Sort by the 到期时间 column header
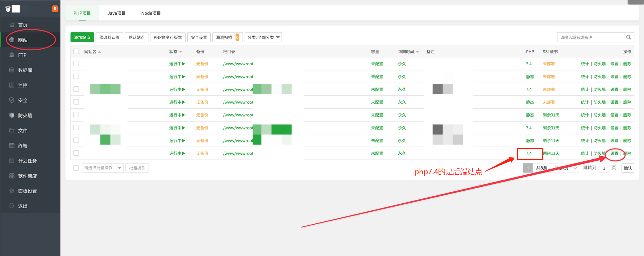This screenshot has height=256, width=644. 408,52
